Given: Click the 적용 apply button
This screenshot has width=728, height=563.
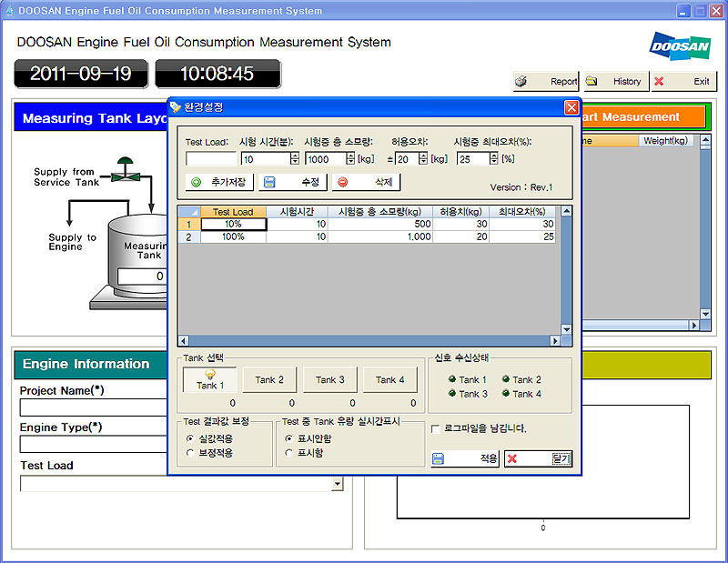Looking at the screenshot, I should tap(465, 459).
